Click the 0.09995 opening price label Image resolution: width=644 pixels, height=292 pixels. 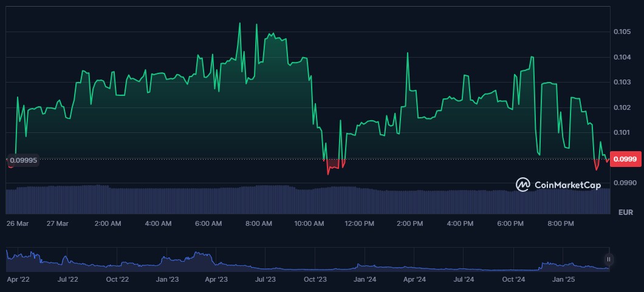click(x=24, y=160)
